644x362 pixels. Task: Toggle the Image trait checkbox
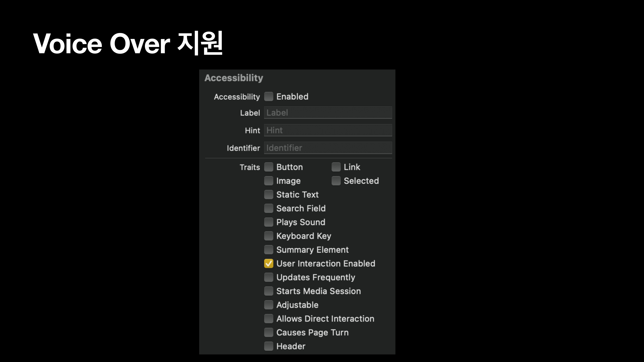[x=269, y=181]
